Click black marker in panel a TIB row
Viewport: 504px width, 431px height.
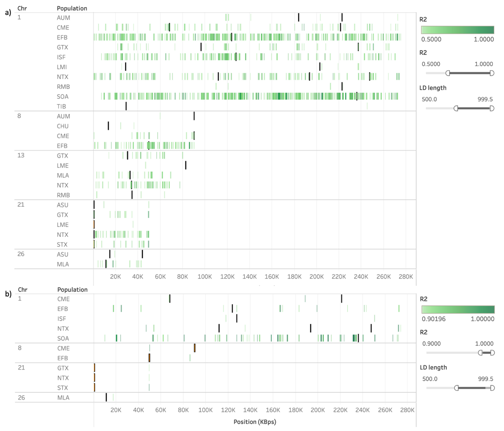tap(126, 106)
